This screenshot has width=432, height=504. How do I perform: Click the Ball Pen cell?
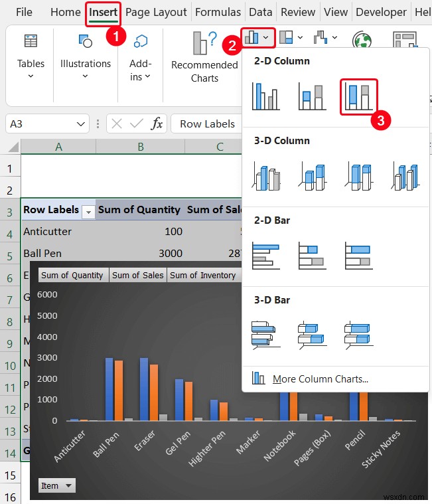coord(58,253)
